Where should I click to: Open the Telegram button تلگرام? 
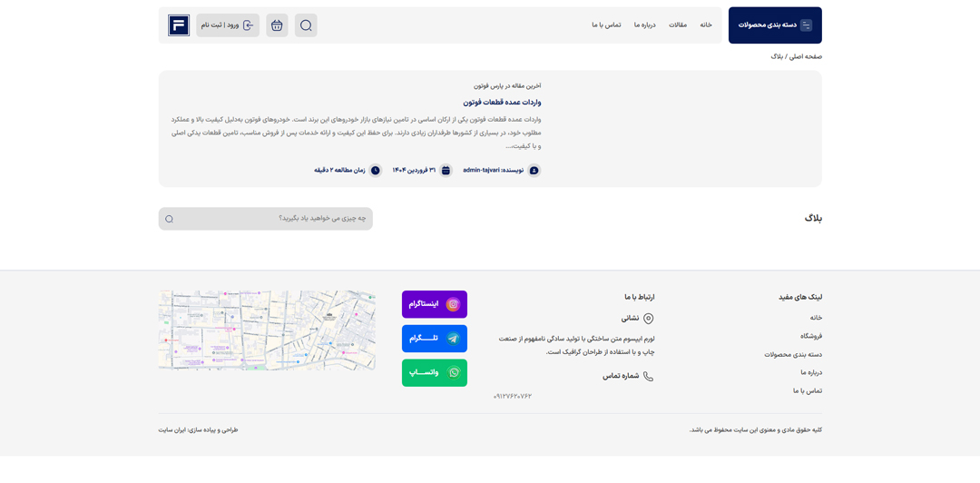(x=435, y=339)
